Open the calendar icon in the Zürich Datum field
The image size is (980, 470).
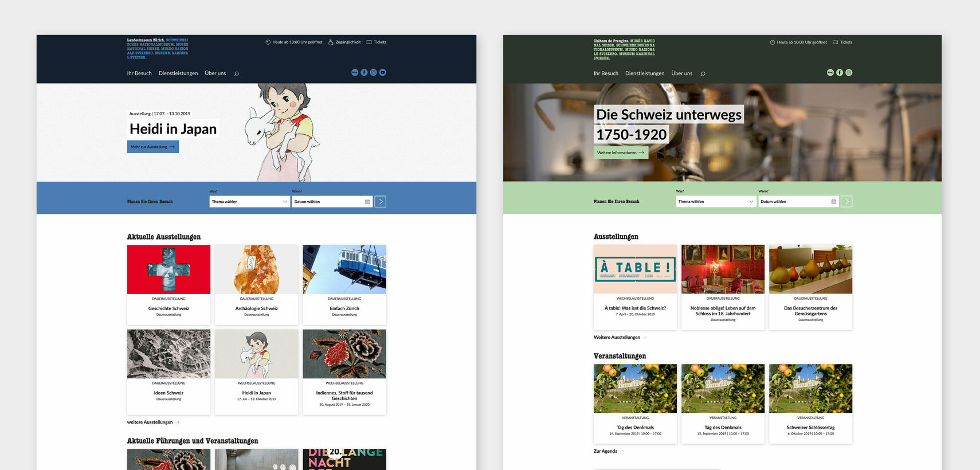(x=367, y=202)
